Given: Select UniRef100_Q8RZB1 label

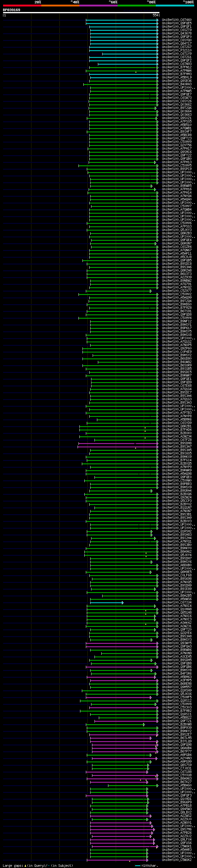Looking at the screenshot, I should (x=176, y=426).
